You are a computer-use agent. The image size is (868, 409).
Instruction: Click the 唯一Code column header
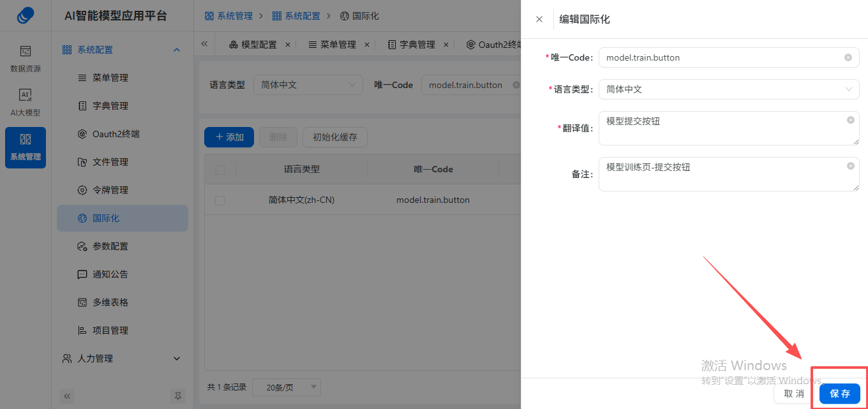point(433,169)
